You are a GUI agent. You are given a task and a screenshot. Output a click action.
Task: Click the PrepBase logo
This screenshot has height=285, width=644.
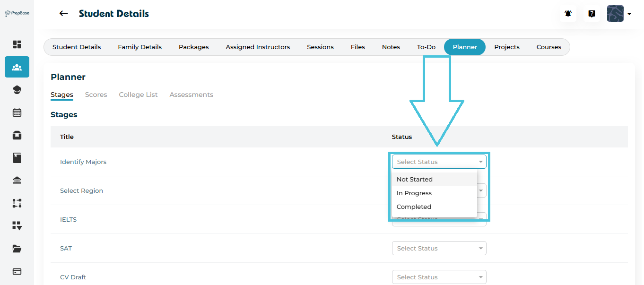point(17,13)
